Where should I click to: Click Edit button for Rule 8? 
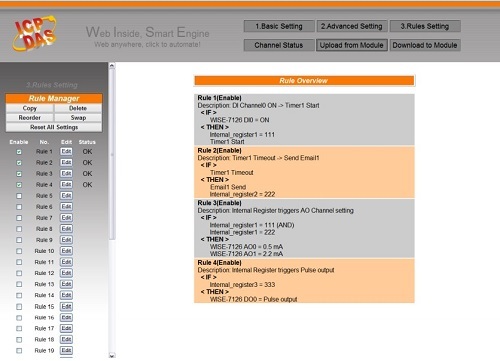(x=66, y=229)
